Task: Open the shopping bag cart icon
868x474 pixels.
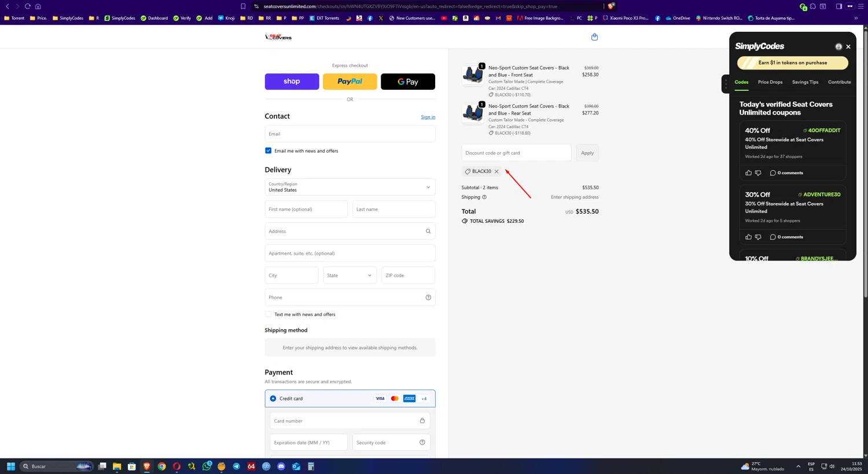Action: pos(594,37)
